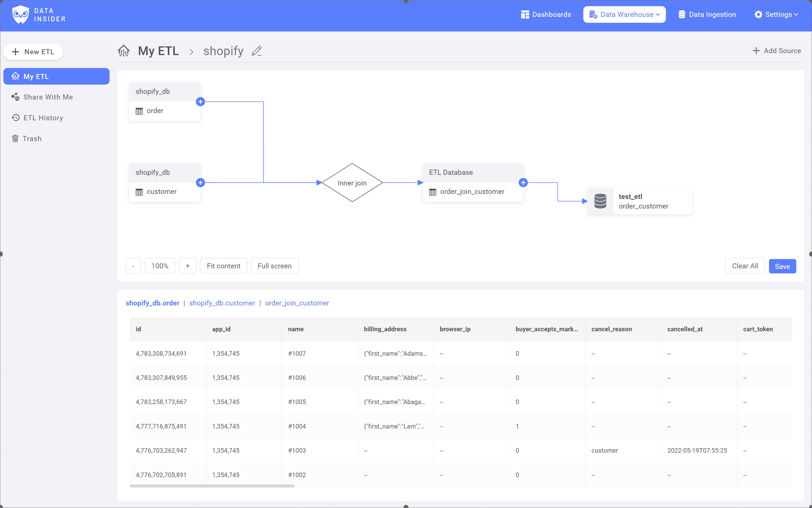The height and width of the screenshot is (508, 812).
Task: Click the Data Insider owl logo
Action: [21, 15]
